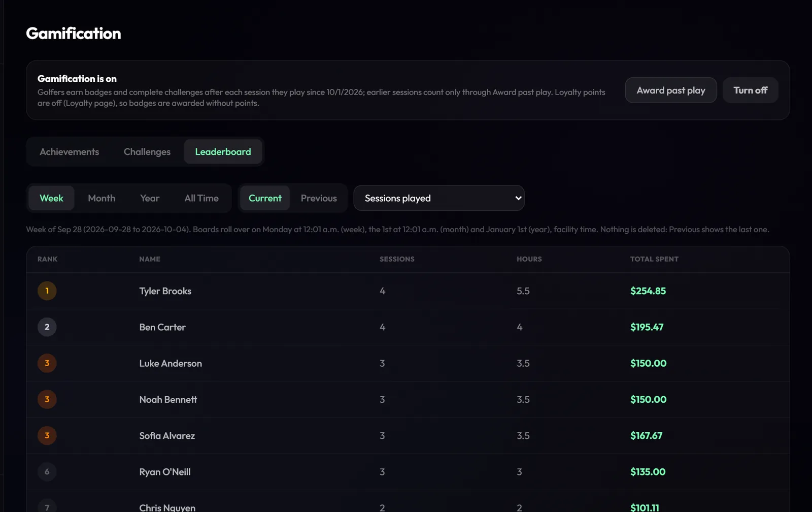Click the rank 2 silver badge
Viewport: 812px width, 512px height.
click(x=47, y=327)
